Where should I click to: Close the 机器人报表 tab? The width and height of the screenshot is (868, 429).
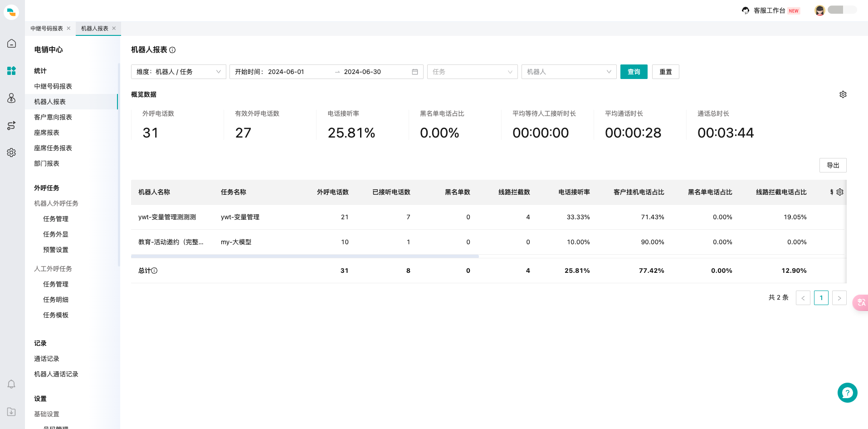[114, 28]
